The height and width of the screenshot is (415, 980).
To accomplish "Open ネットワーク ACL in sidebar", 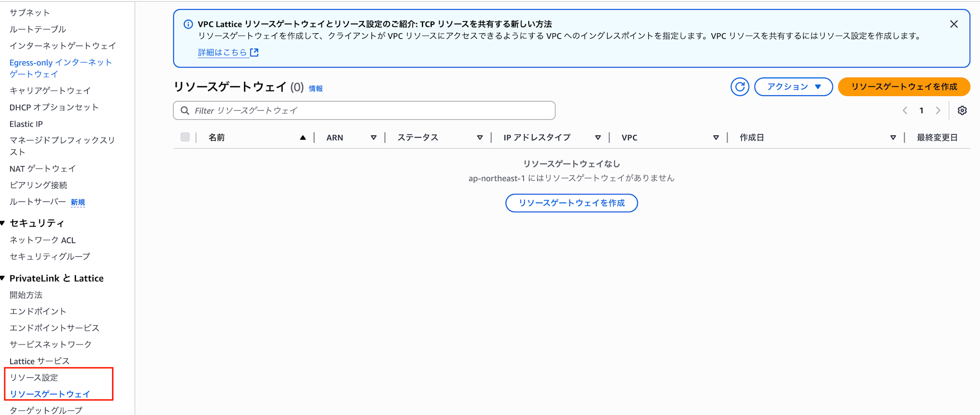I will tap(43, 240).
